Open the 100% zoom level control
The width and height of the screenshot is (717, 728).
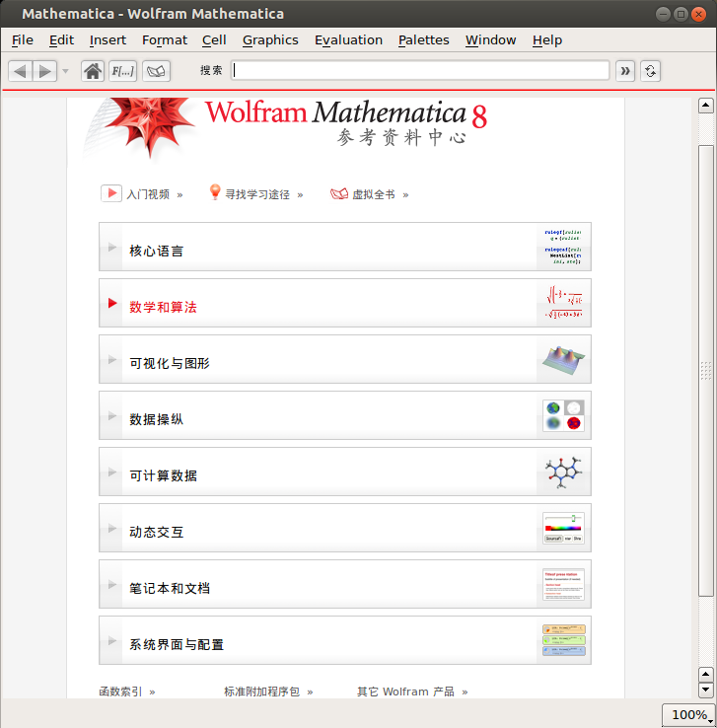[x=688, y=715]
